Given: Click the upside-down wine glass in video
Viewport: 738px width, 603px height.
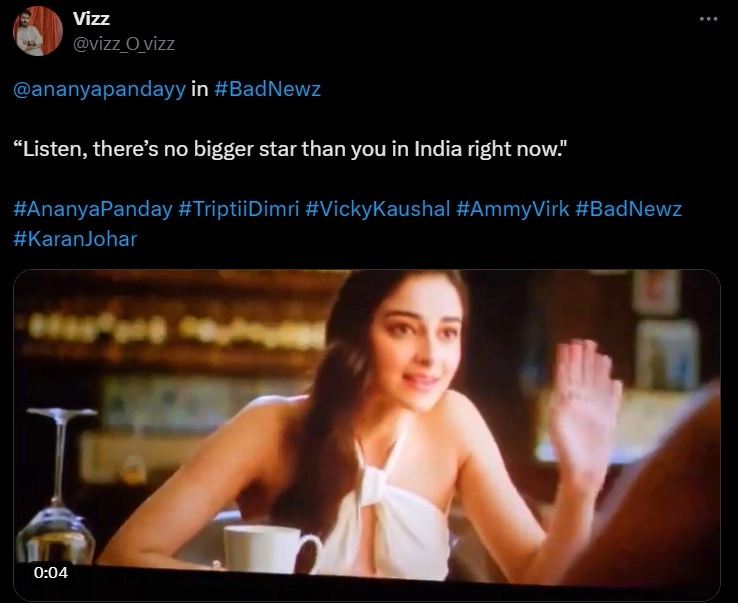Looking at the screenshot, I should point(57,486).
